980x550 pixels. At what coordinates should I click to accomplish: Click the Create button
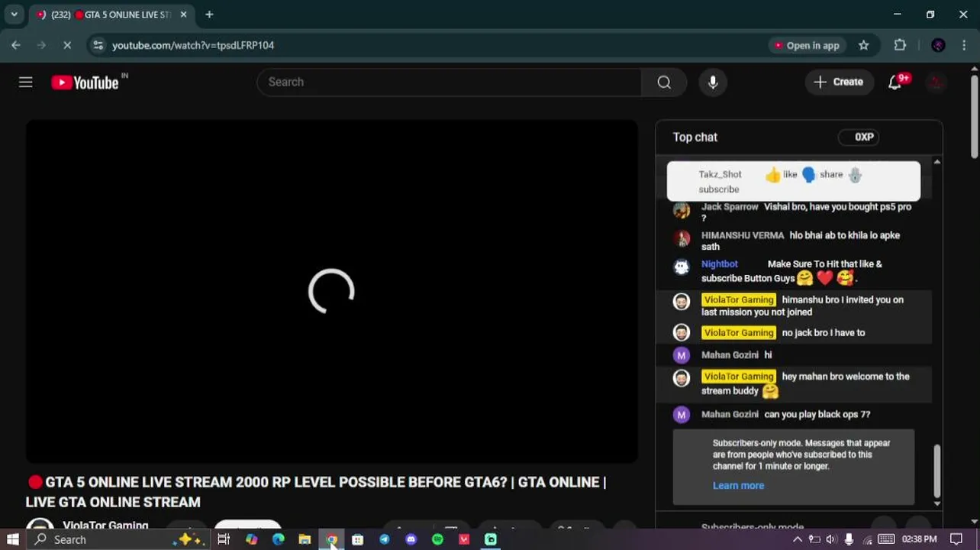point(840,82)
